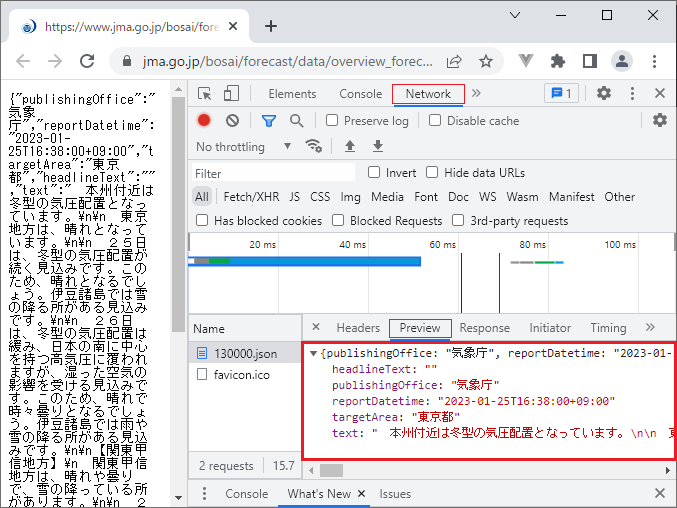Open a new browser tab
The image size is (677, 508).
tap(271, 26)
